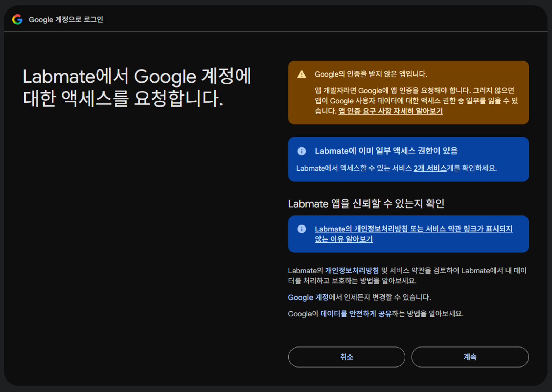Click the 'Labmate 앱을 신뢰할 수 있는지 확인' heading
This screenshot has width=552, height=392.
pos(366,203)
